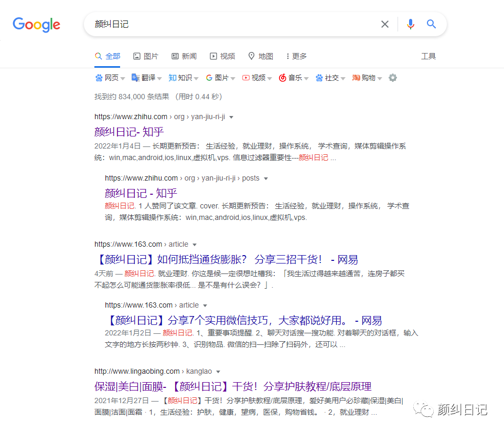Expand the 社交 dropdown menu

pos(343,79)
